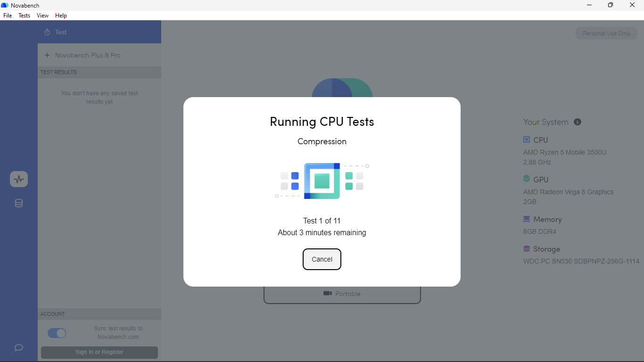Screen dimensions: 644x362
Task: Click the CPU test animation graphic
Action: 322,181
